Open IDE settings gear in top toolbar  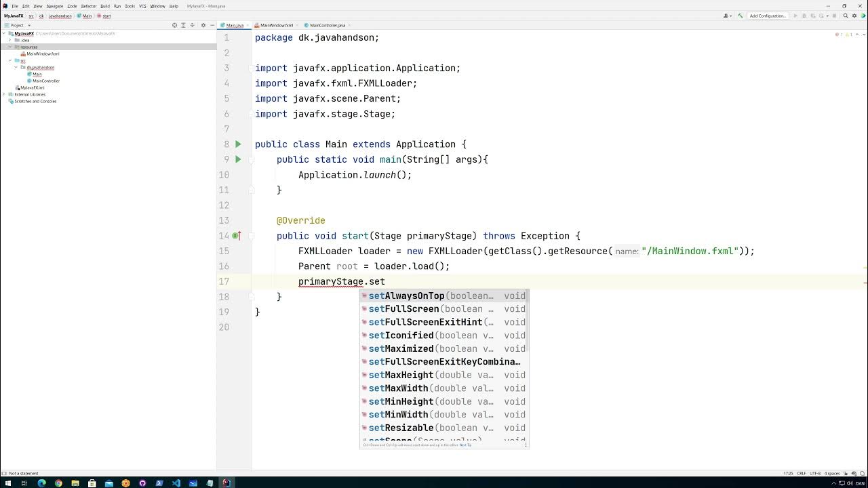854,16
